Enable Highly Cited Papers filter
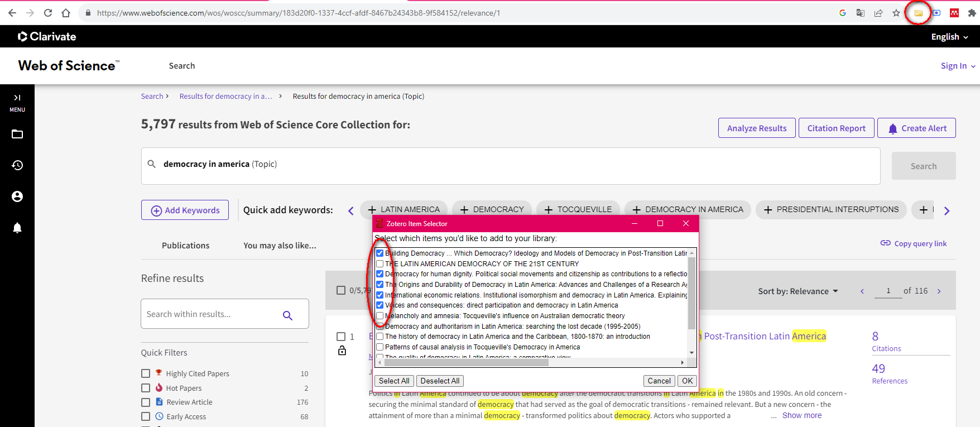The width and height of the screenshot is (980, 427). 146,373
